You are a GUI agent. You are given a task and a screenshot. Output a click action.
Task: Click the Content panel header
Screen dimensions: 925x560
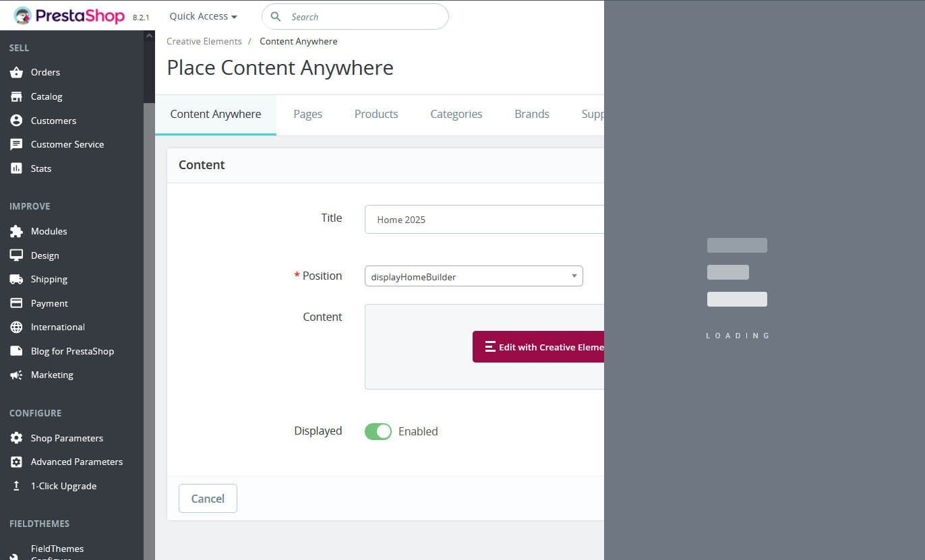coord(386,165)
